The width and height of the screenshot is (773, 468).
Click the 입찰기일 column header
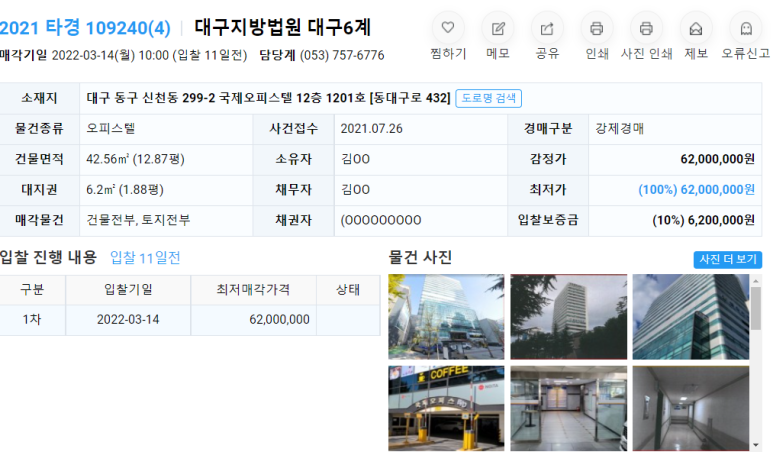(128, 289)
